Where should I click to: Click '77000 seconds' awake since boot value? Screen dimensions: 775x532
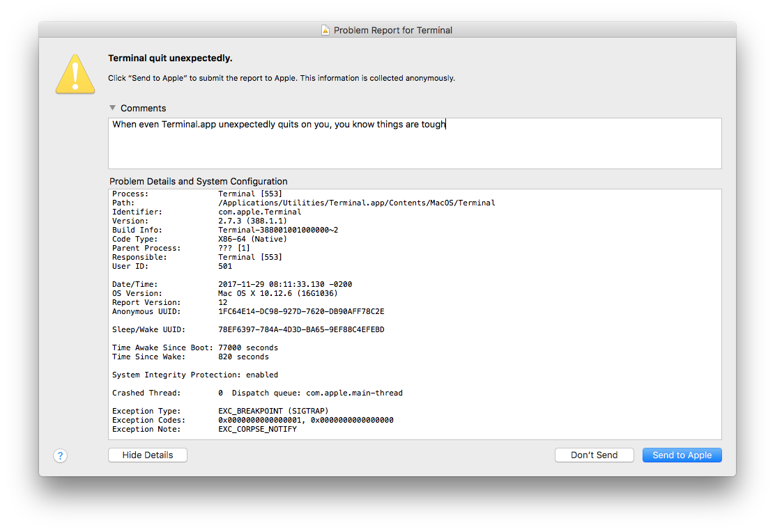(x=248, y=347)
